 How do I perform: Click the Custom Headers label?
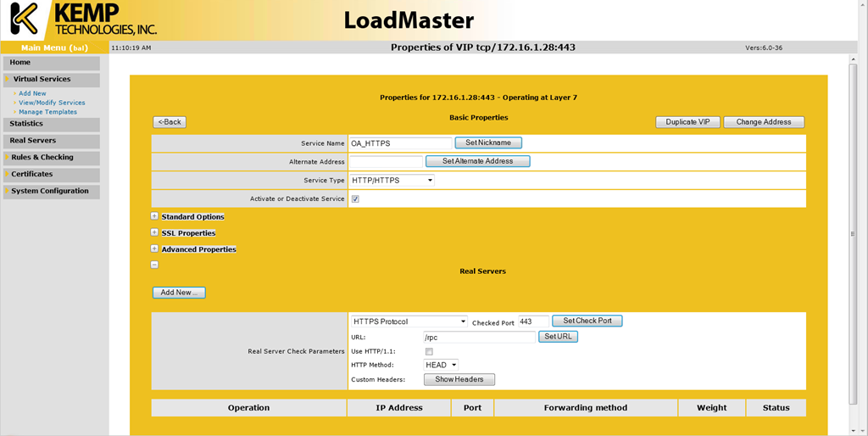[x=378, y=379]
